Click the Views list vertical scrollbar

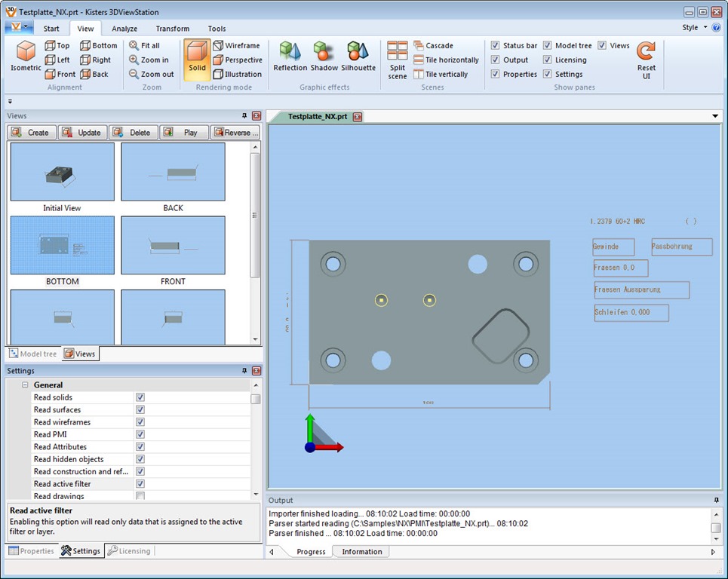pyautogui.click(x=255, y=215)
